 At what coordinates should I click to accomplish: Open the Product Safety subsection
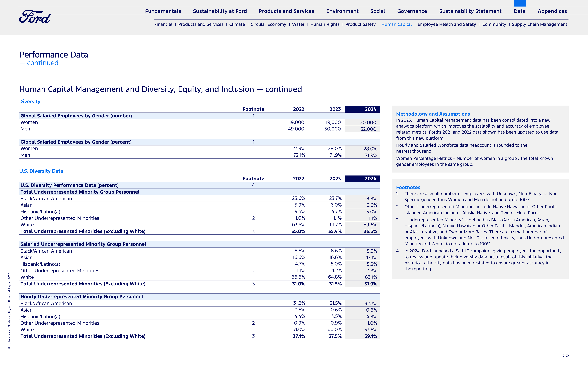tap(360, 24)
